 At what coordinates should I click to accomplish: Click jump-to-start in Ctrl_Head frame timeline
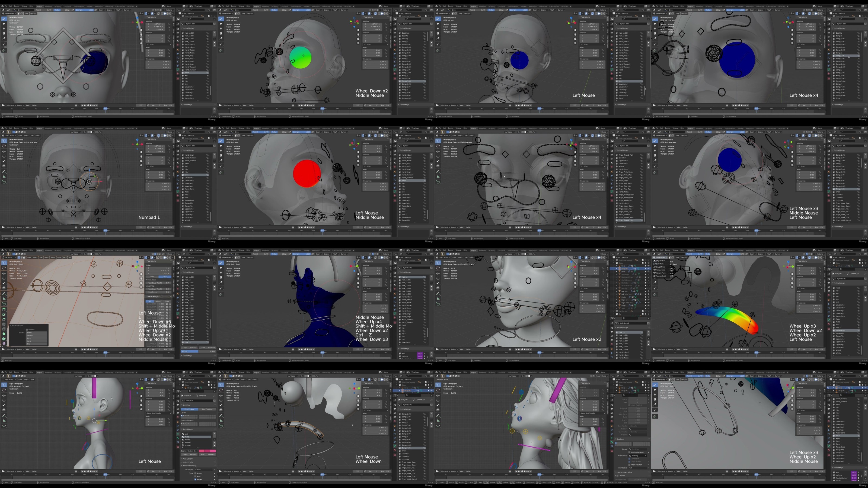tap(82, 471)
